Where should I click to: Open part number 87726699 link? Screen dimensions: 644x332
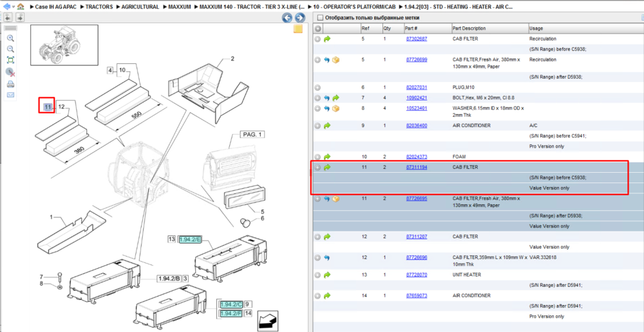click(x=417, y=60)
